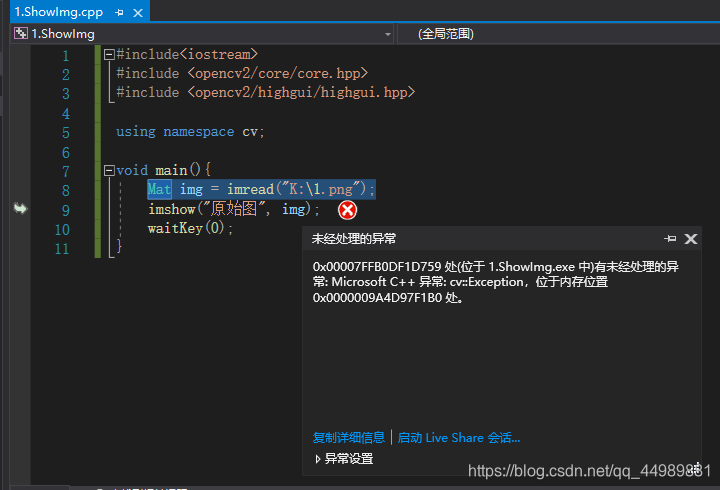
Task: Click the using keyword on line 5
Action: [136, 132]
